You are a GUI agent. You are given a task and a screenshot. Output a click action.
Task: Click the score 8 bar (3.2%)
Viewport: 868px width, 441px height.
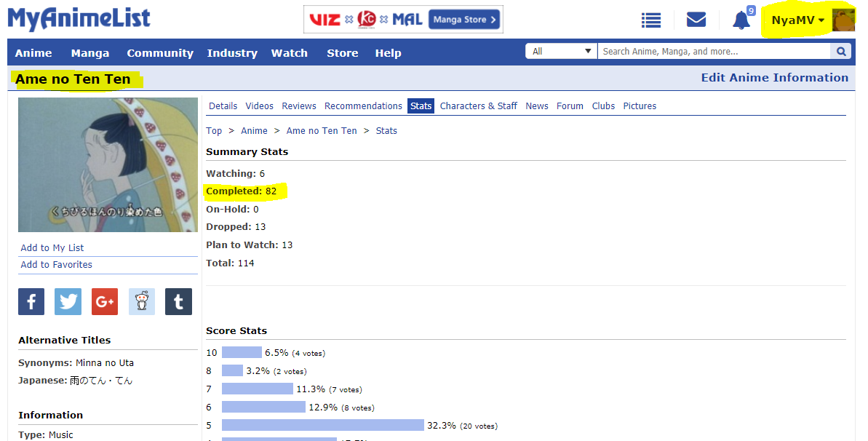[x=233, y=370]
